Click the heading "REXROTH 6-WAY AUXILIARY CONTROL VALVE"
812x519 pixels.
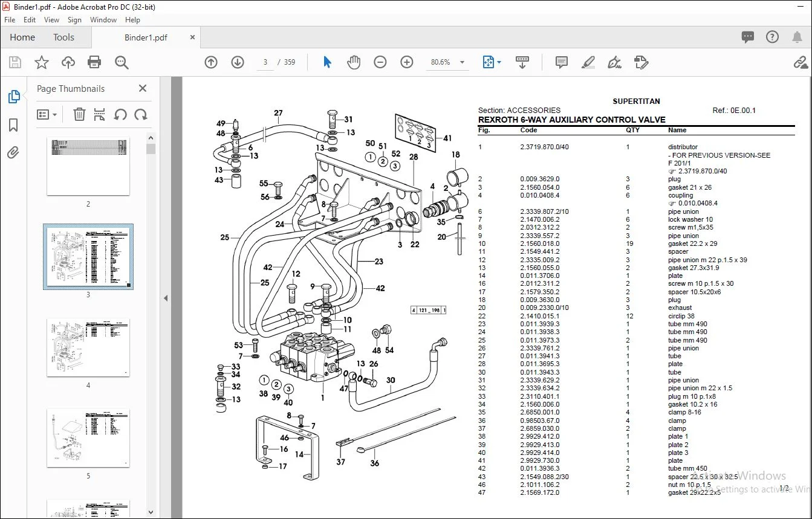tap(571, 120)
